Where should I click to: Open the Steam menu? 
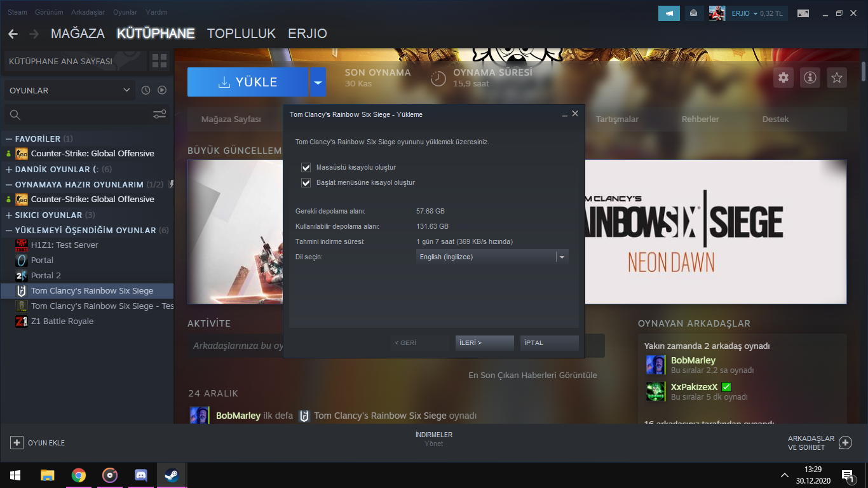[17, 12]
